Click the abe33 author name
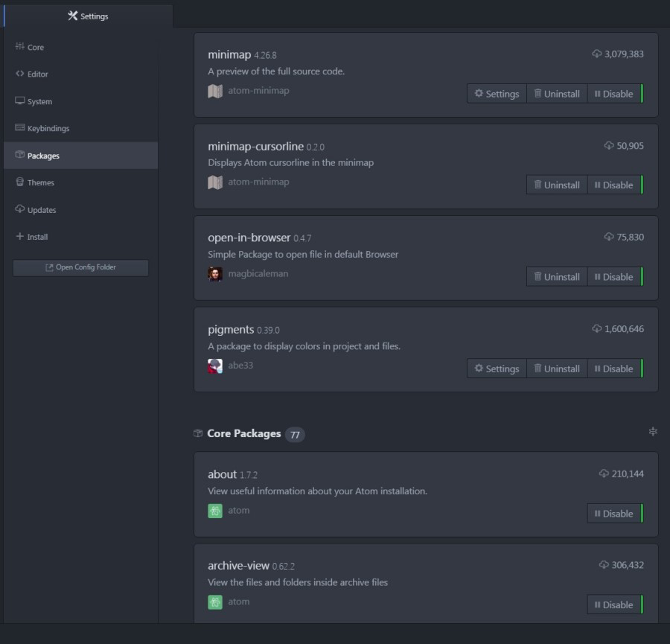Image resolution: width=670 pixels, height=644 pixels. click(240, 366)
